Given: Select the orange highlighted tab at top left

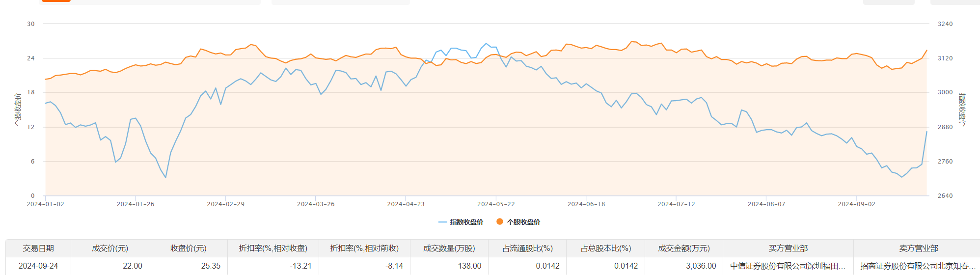Looking at the screenshot, I should tap(56, 1).
